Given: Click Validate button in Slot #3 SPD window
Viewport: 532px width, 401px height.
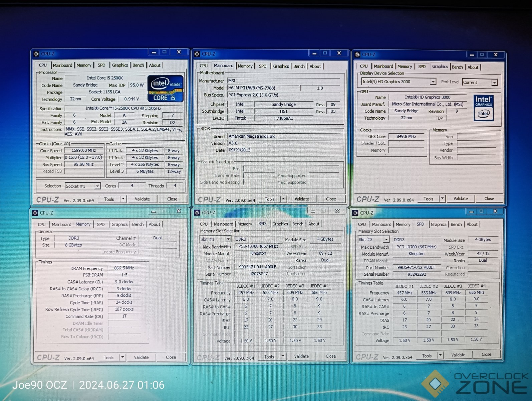Looking at the screenshot, I should (458, 355).
